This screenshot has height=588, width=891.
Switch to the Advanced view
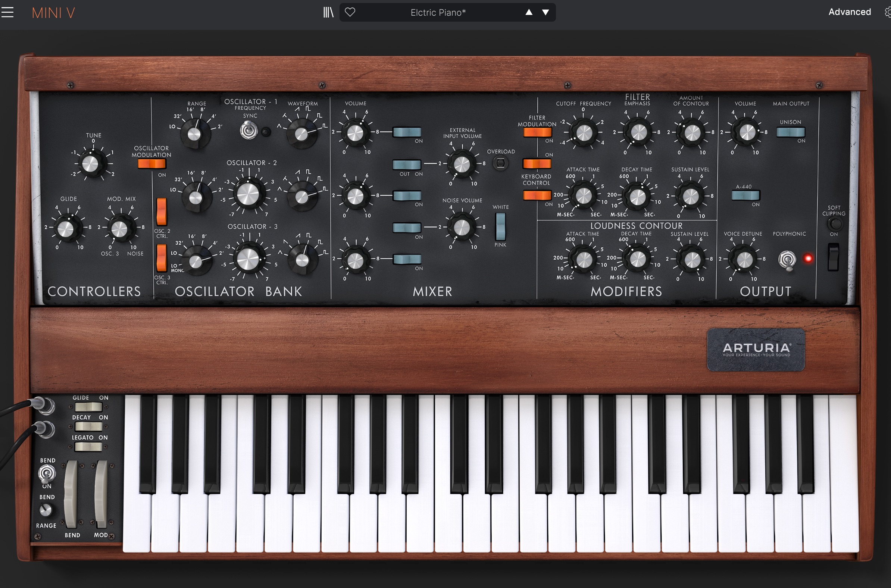coord(849,12)
